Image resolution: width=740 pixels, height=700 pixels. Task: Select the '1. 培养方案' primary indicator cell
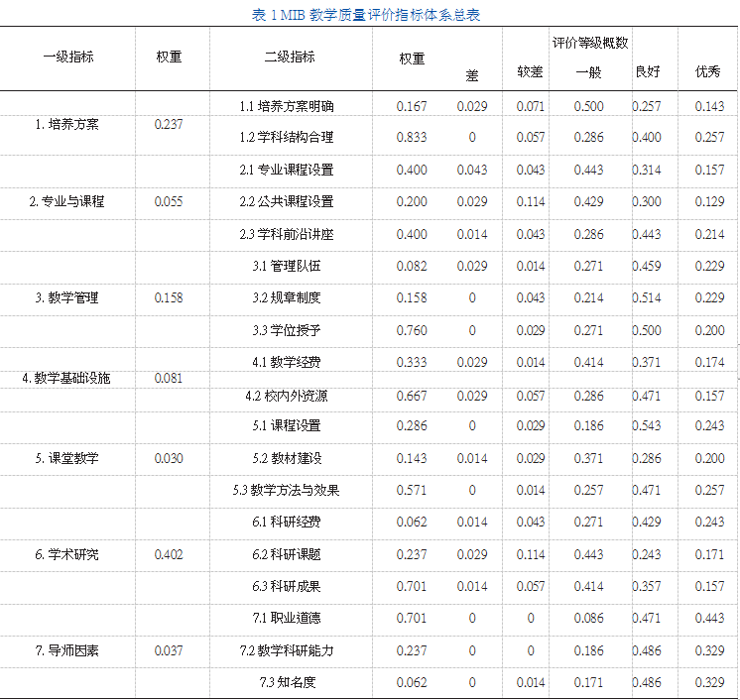(67, 125)
